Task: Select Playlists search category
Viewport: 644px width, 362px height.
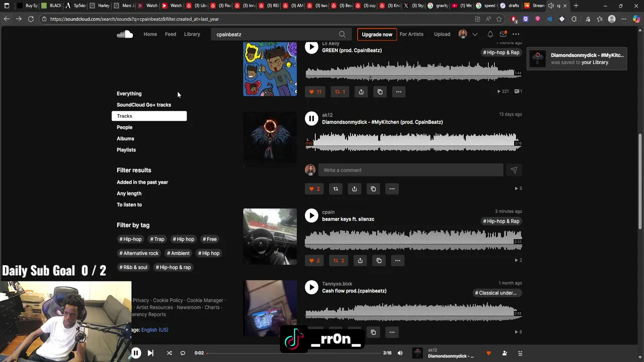Action: [126, 150]
